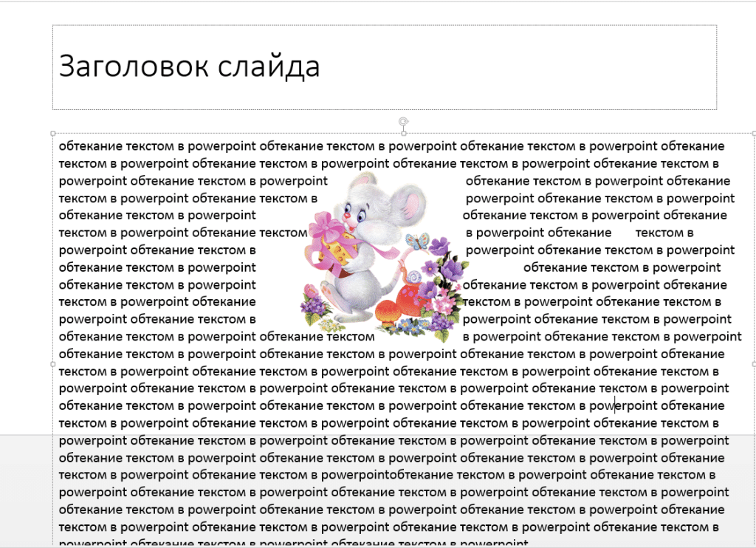Click the wide gap between "обтекание" and "текстом"

(x=623, y=233)
